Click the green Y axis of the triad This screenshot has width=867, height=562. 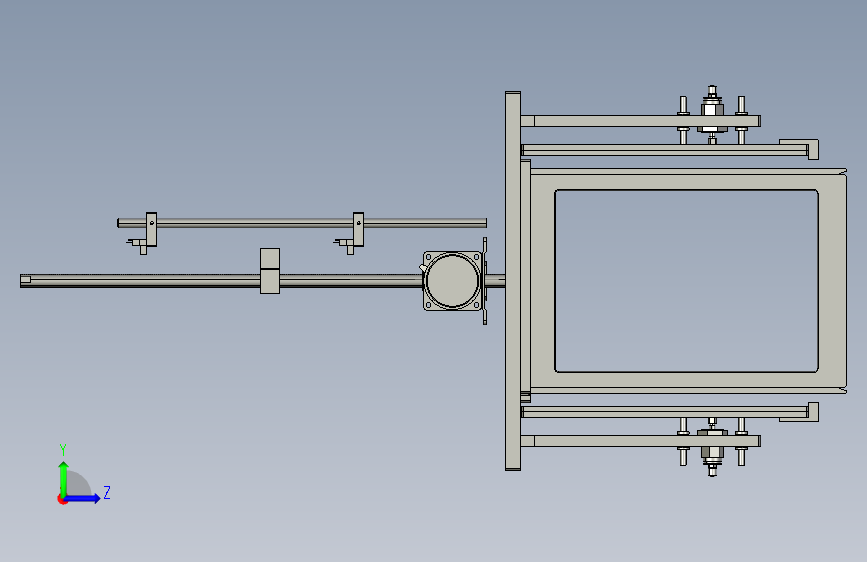(x=64, y=478)
